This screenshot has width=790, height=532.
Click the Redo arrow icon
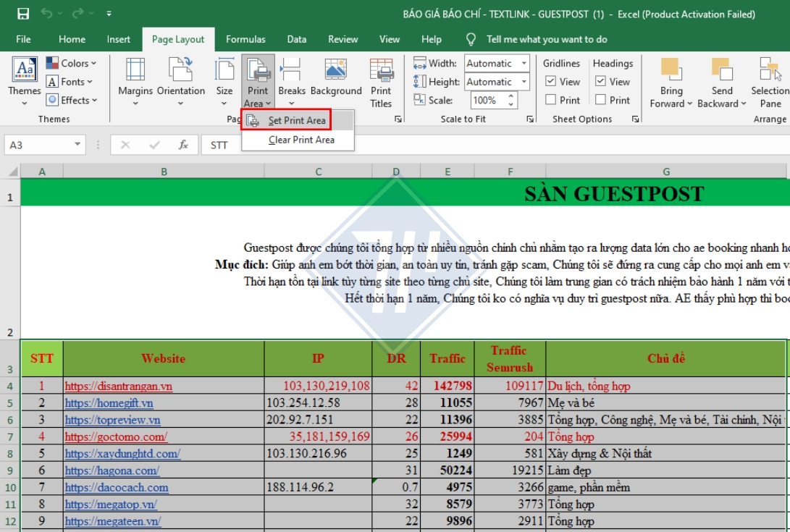click(x=77, y=14)
